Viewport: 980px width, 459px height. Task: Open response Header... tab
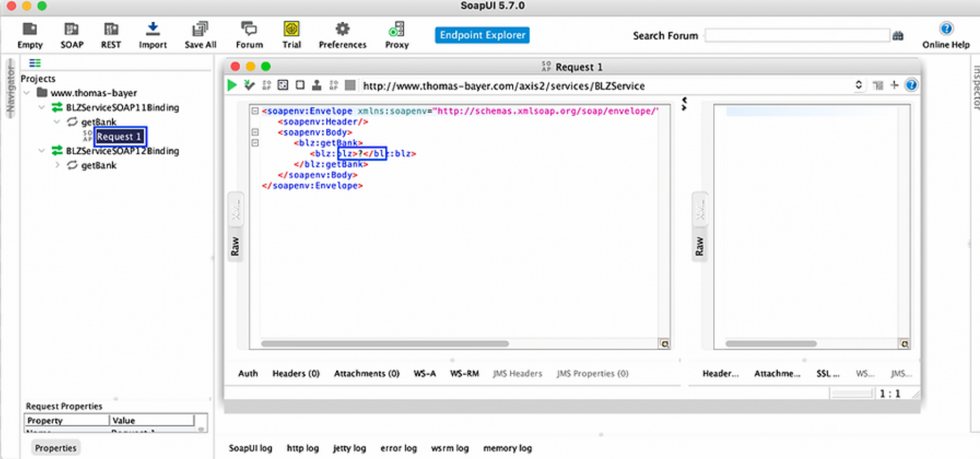pyautogui.click(x=720, y=373)
